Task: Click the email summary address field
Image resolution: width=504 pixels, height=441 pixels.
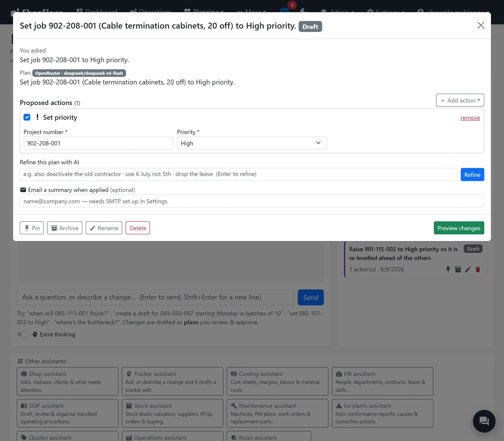Action: pyautogui.click(x=252, y=201)
